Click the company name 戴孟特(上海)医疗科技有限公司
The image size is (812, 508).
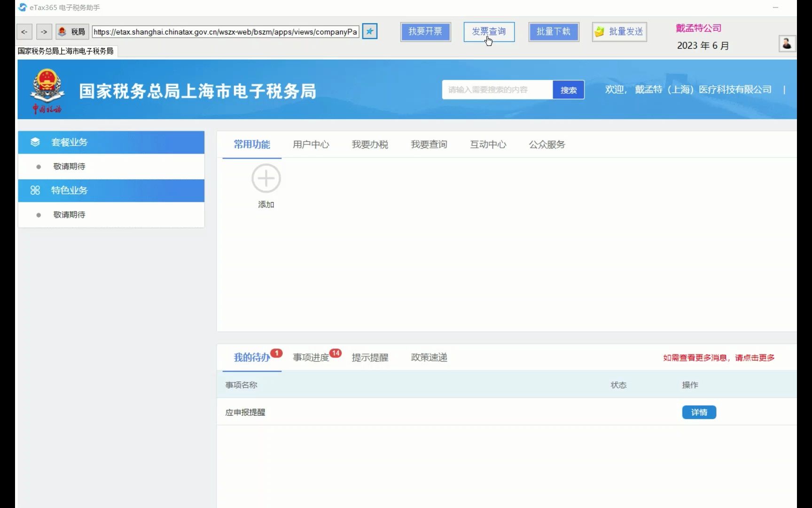703,89
